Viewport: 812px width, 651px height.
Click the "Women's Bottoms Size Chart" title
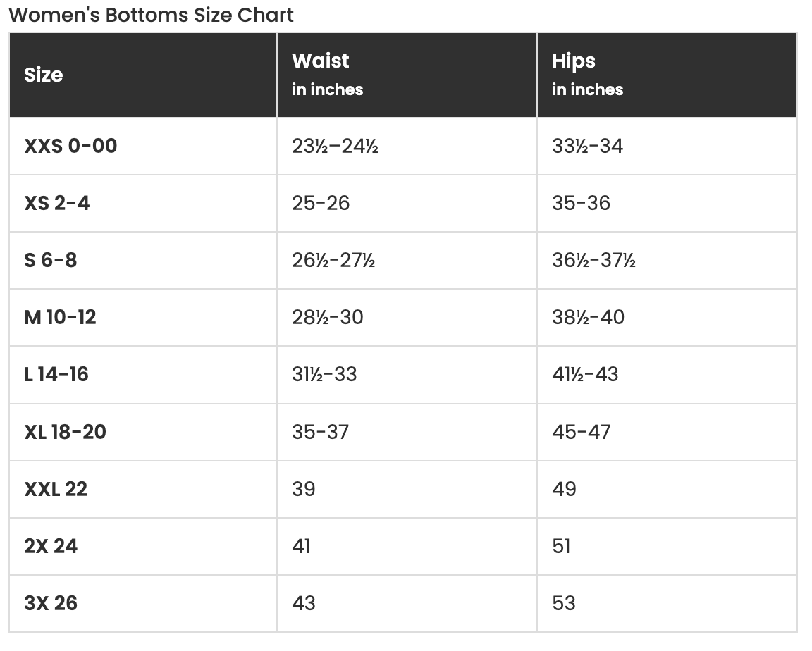(151, 15)
